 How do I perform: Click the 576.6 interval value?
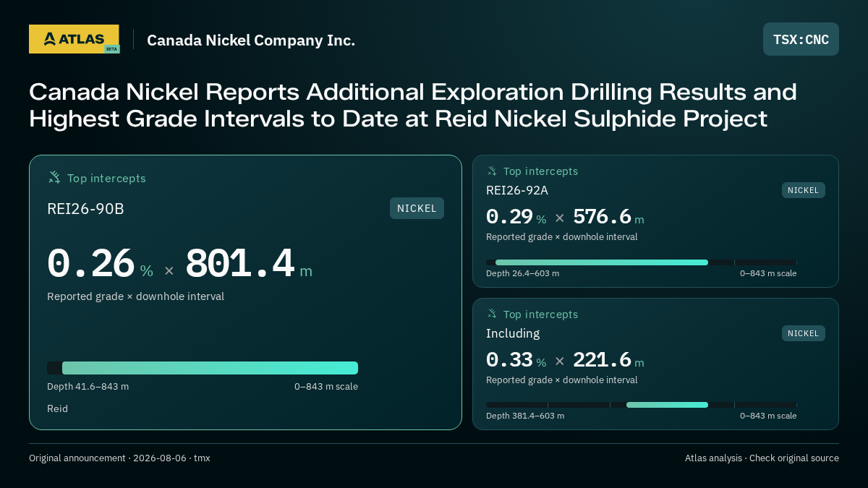coord(602,216)
